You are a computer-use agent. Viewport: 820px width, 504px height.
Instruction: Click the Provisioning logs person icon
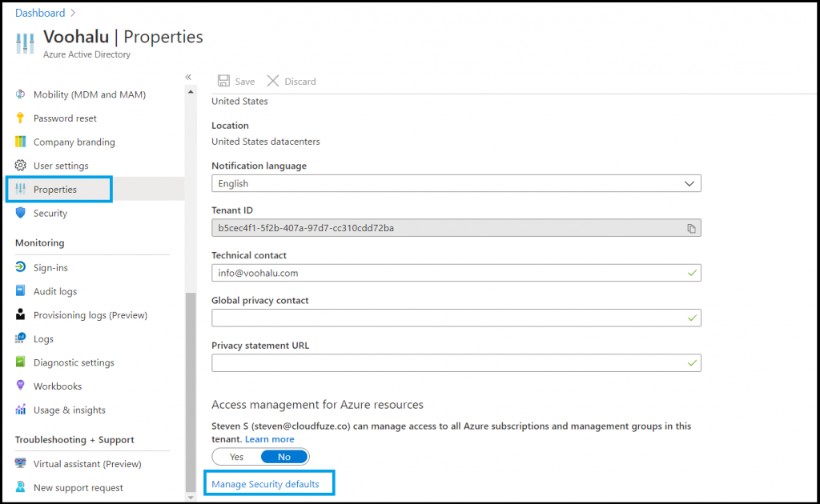click(x=20, y=314)
